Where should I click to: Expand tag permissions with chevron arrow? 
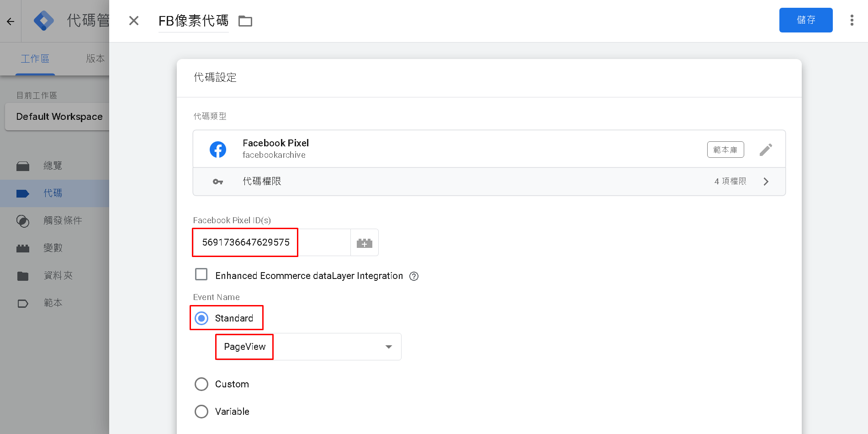point(766,182)
